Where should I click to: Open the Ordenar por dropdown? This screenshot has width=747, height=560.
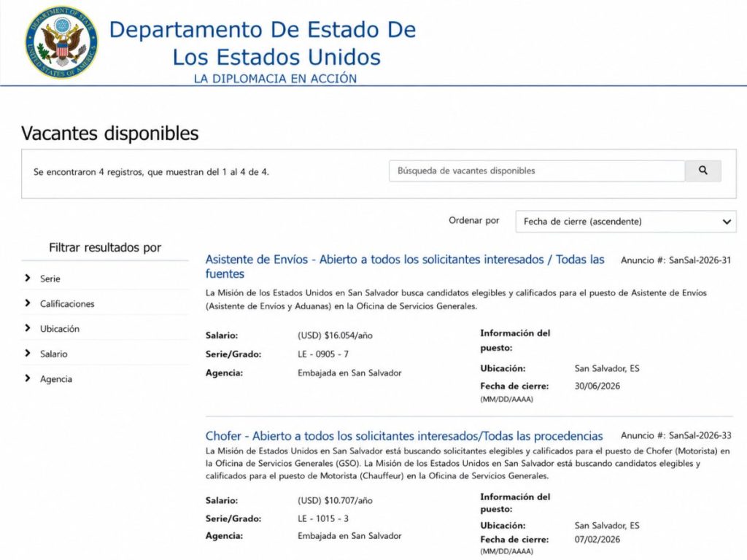625,222
